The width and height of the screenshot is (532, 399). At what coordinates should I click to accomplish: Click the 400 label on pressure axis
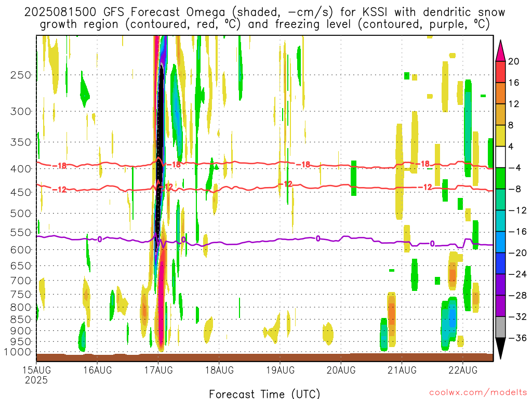click(x=21, y=169)
